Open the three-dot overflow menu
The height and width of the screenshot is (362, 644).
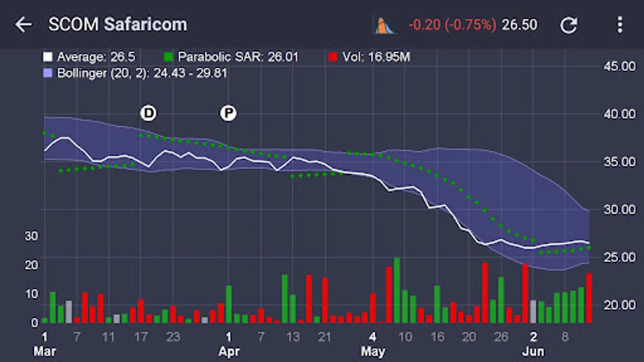[620, 25]
